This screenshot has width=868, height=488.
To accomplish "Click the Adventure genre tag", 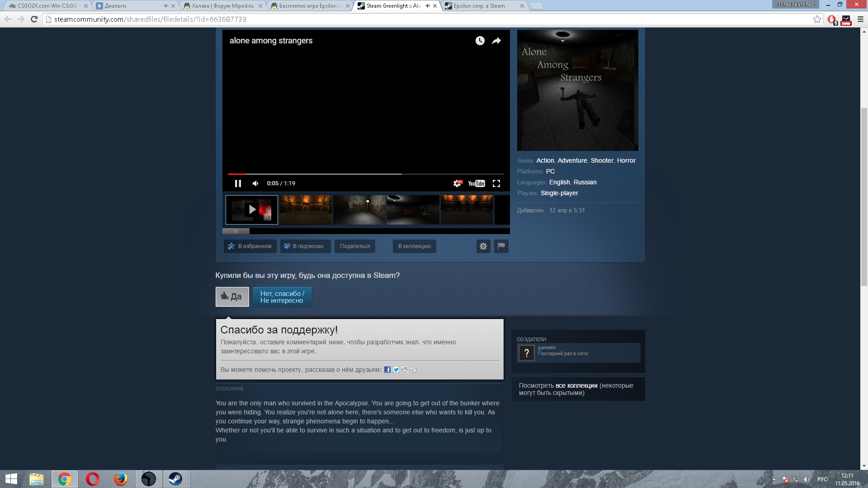I will pyautogui.click(x=572, y=160).
